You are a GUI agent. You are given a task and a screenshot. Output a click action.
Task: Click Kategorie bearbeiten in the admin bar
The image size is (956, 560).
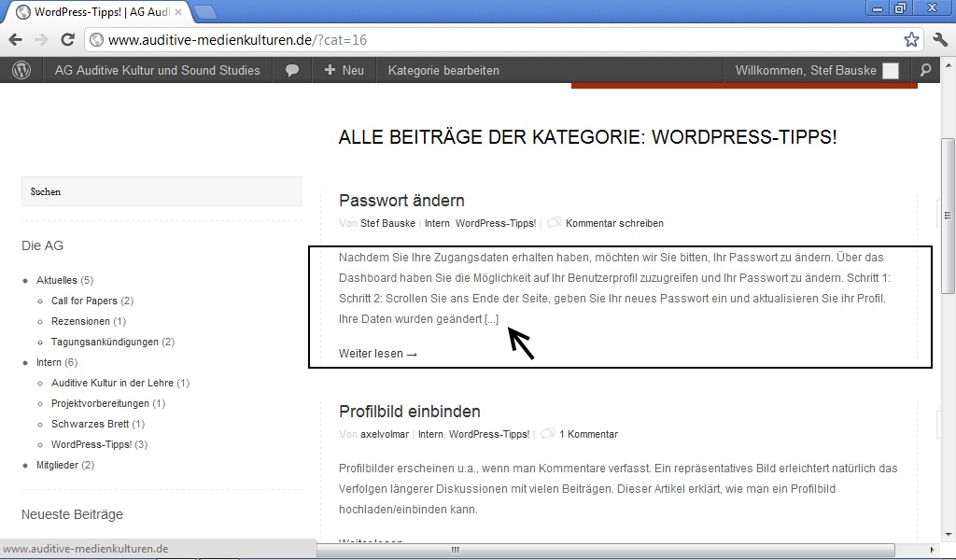pyautogui.click(x=443, y=71)
